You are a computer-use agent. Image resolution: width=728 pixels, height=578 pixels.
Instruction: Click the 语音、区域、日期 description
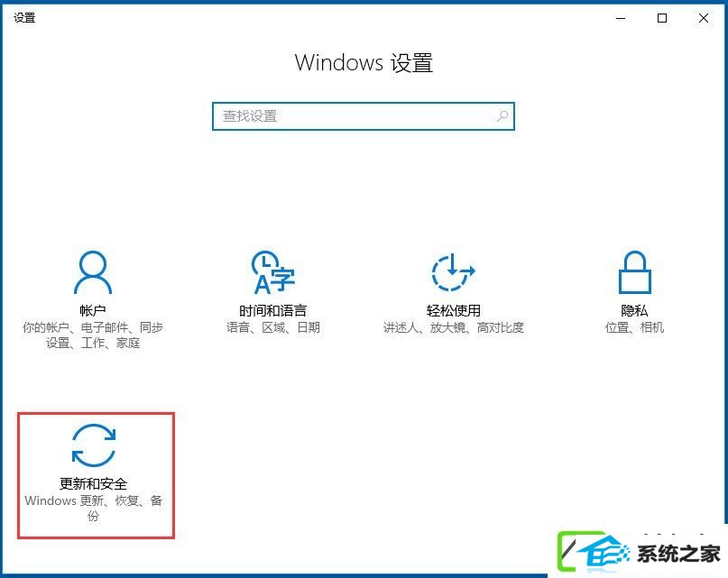(273, 327)
